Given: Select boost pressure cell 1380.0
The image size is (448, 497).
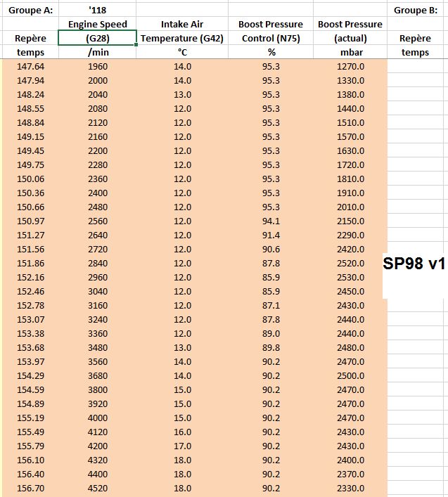Looking at the screenshot, I should click(x=350, y=94).
